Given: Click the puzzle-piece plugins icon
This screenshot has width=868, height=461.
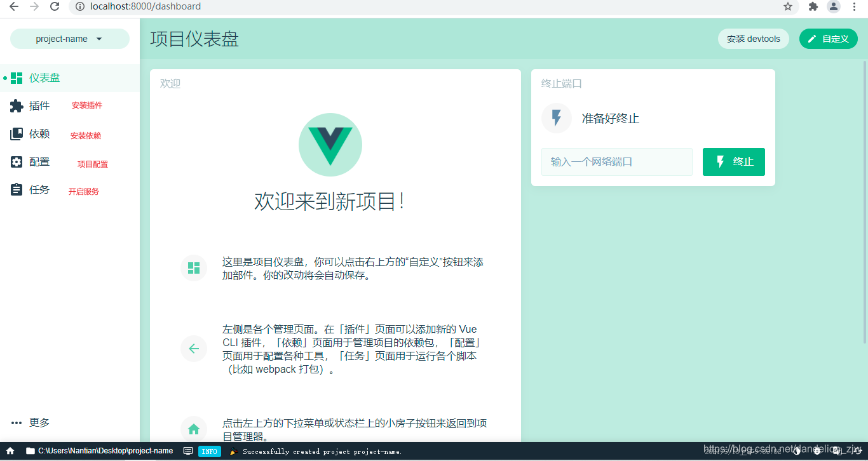Looking at the screenshot, I should click(17, 106).
